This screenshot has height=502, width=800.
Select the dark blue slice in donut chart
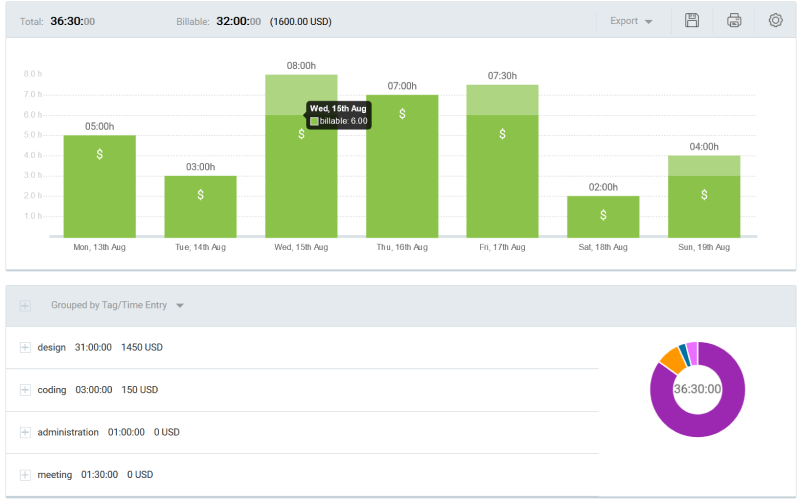[x=685, y=355]
